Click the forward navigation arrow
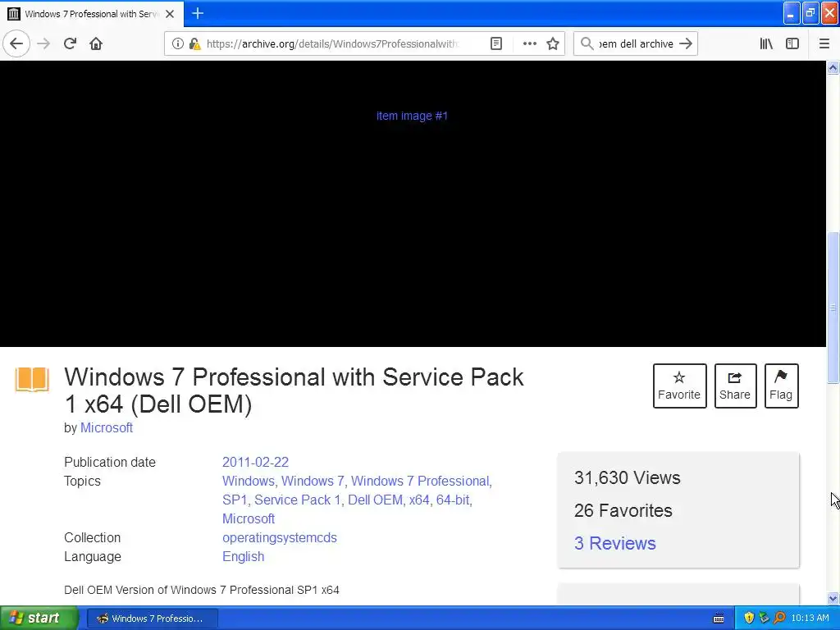This screenshot has width=840, height=630. [x=43, y=43]
